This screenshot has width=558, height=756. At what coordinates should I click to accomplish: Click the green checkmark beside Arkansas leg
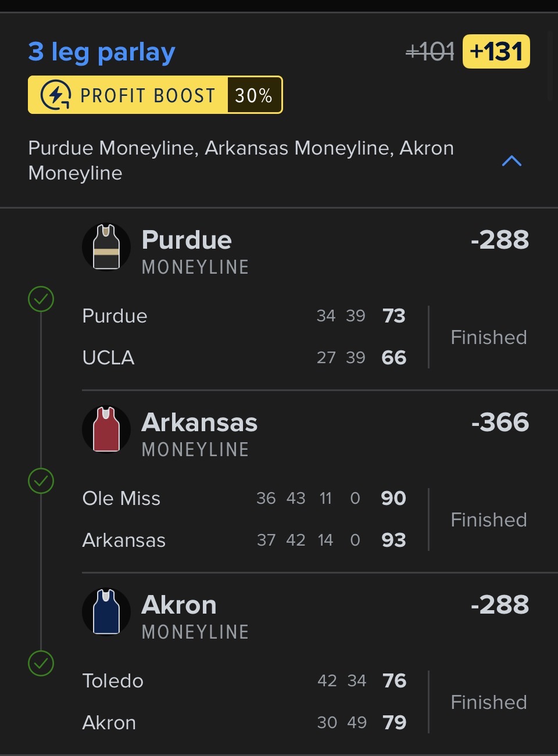tap(41, 481)
